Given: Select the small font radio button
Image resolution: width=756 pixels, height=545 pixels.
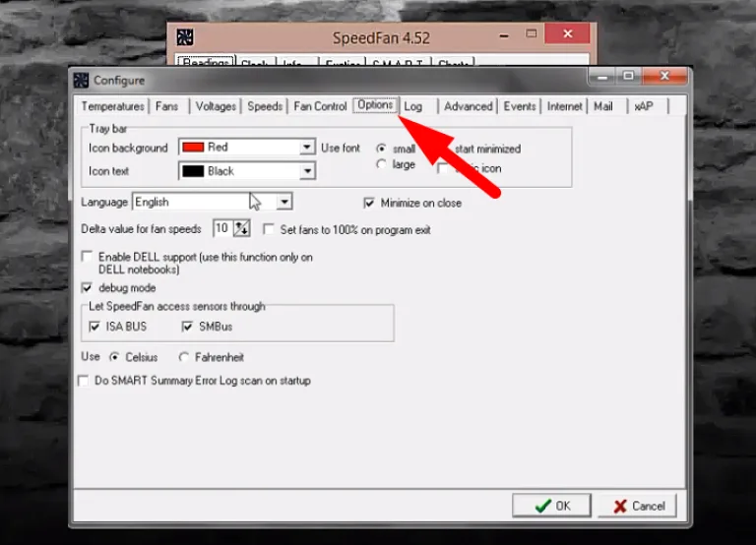Looking at the screenshot, I should (381, 149).
